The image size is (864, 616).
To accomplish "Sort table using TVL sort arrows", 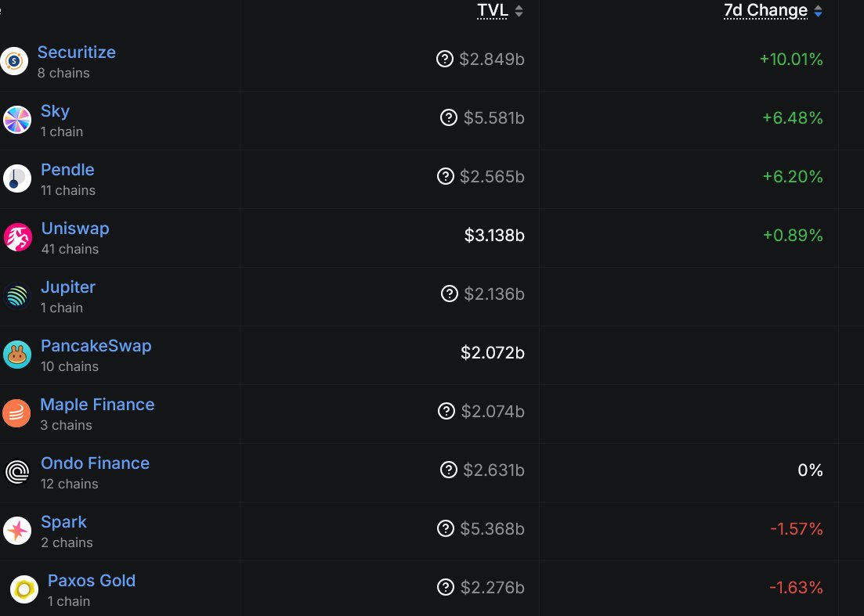I will pos(519,10).
